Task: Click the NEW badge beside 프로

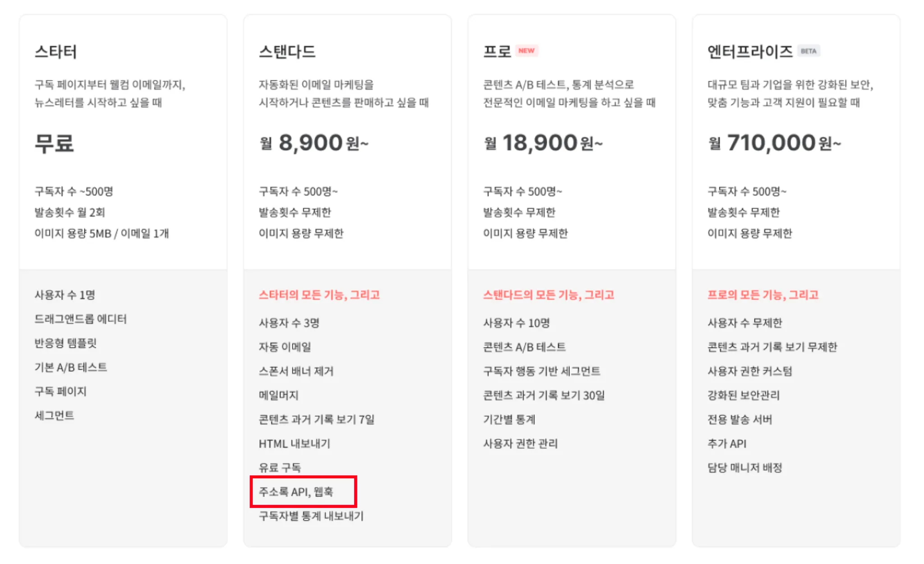Action: click(x=526, y=51)
